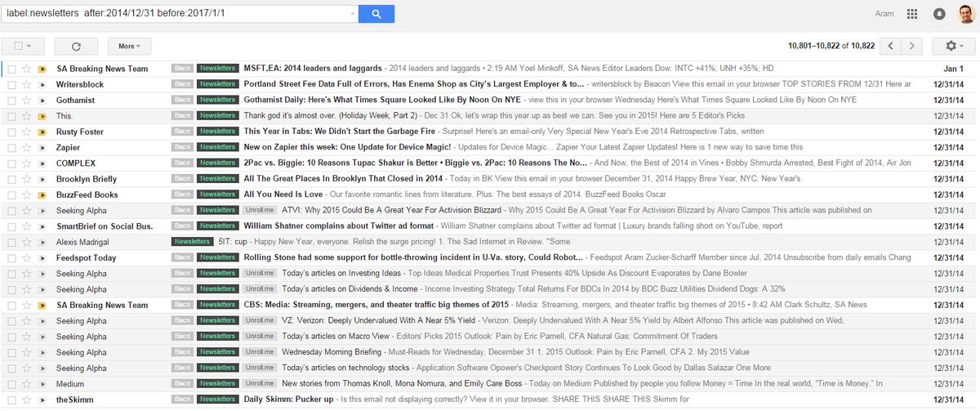Refresh the inbox message list

pyautogui.click(x=76, y=47)
